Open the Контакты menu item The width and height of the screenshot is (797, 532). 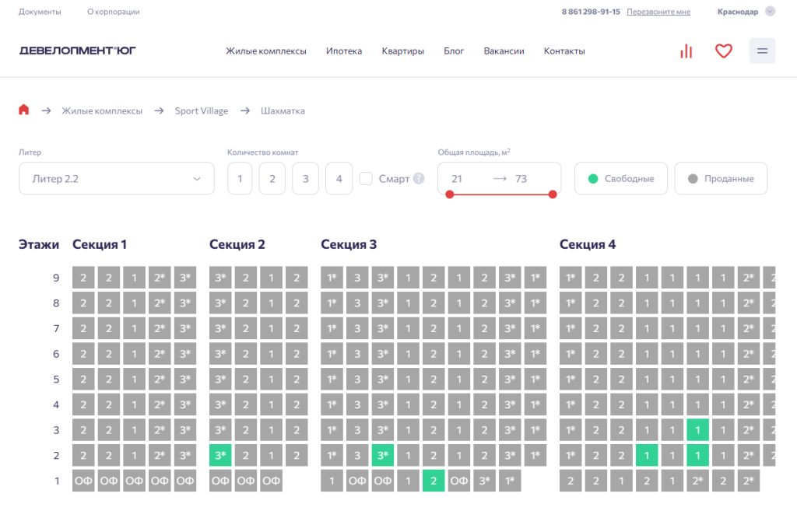[x=564, y=51]
